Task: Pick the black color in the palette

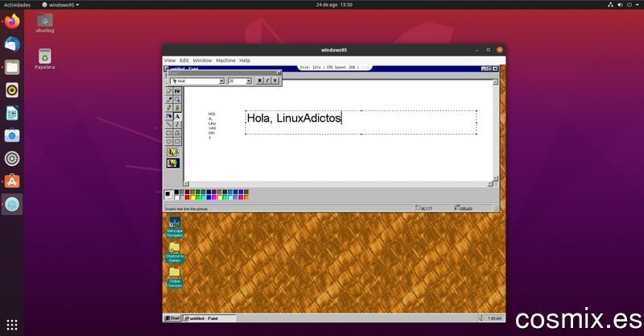Action: [176, 192]
